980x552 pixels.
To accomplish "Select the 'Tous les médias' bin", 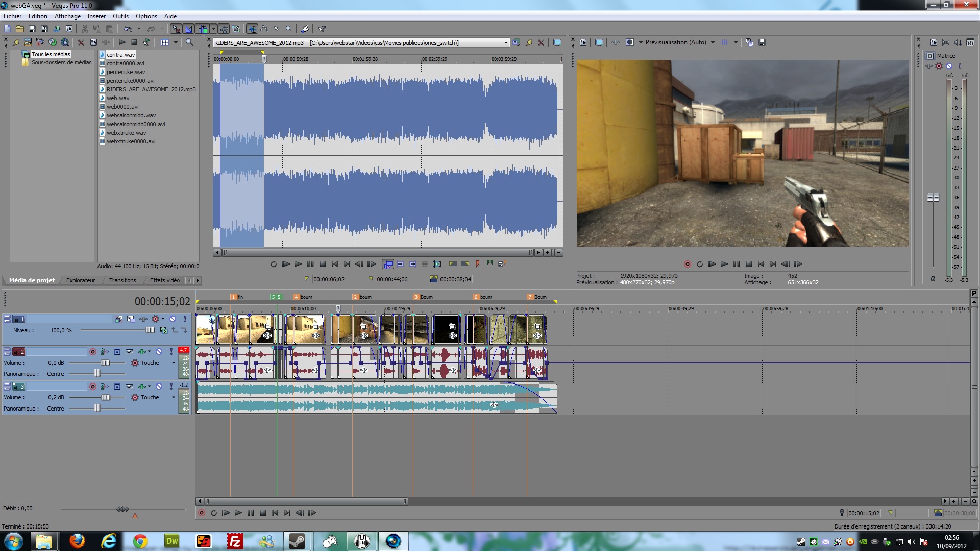I will tap(51, 54).
